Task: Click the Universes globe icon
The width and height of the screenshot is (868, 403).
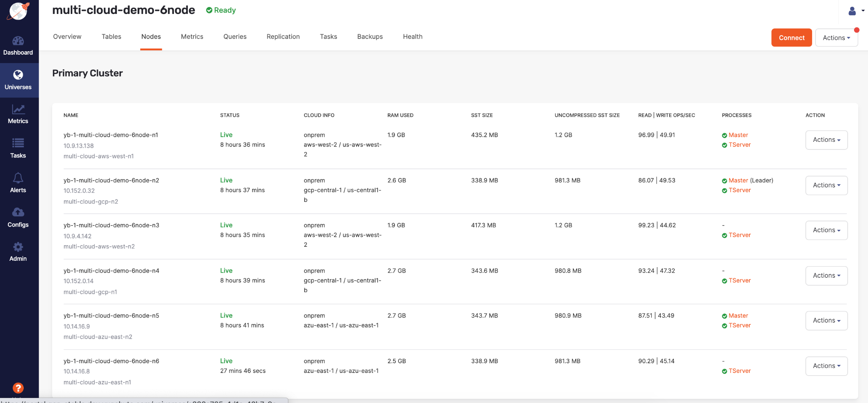Action: click(x=18, y=75)
